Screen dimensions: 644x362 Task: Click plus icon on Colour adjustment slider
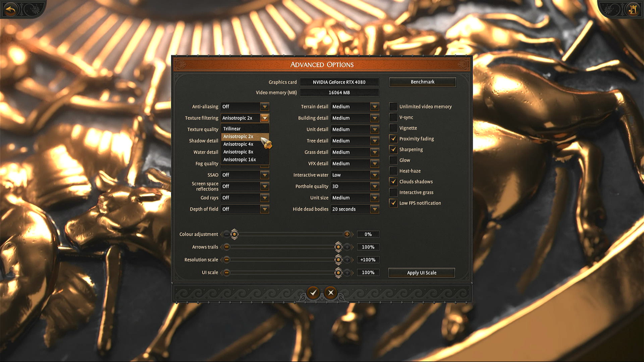(347, 234)
